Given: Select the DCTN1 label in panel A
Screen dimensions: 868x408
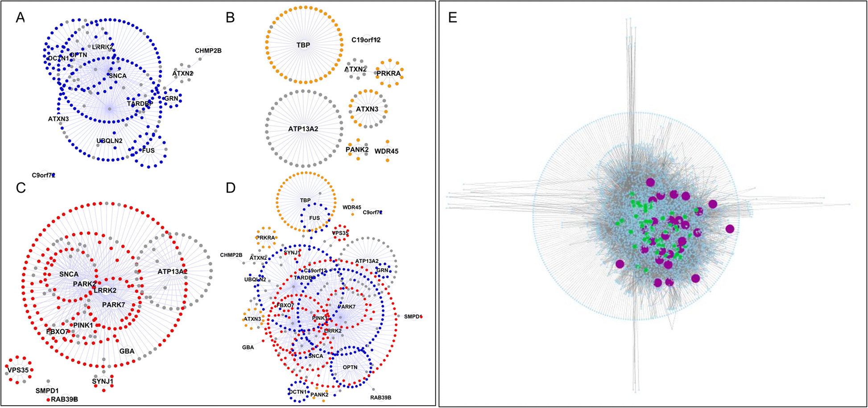Looking at the screenshot, I should pyautogui.click(x=58, y=58).
